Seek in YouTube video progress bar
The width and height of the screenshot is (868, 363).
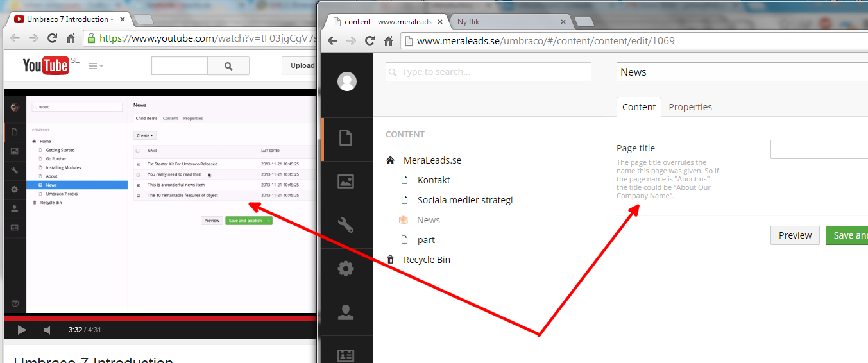tap(160, 318)
